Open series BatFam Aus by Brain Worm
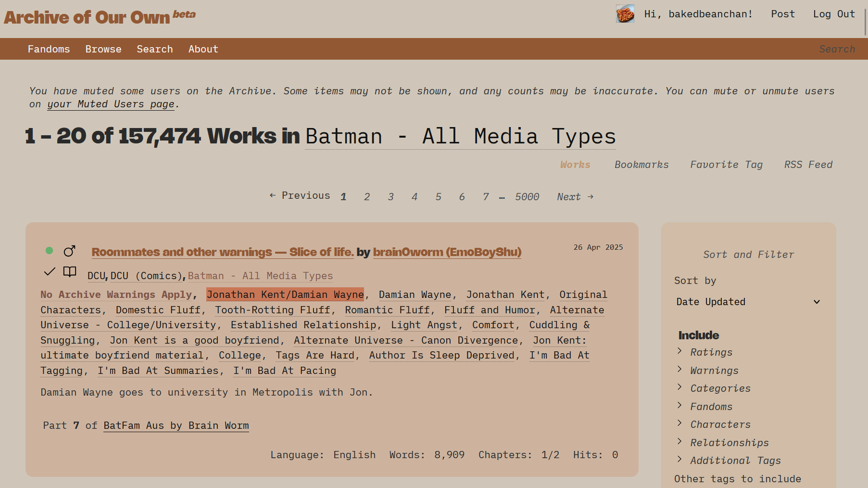The height and width of the screenshot is (488, 868). coord(176,425)
